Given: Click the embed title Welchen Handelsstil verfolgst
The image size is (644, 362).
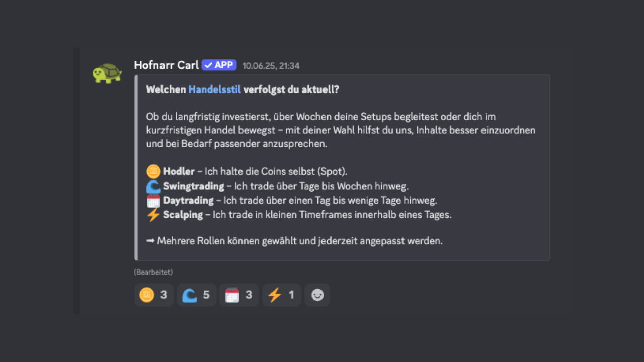Looking at the screenshot, I should pos(243,89).
